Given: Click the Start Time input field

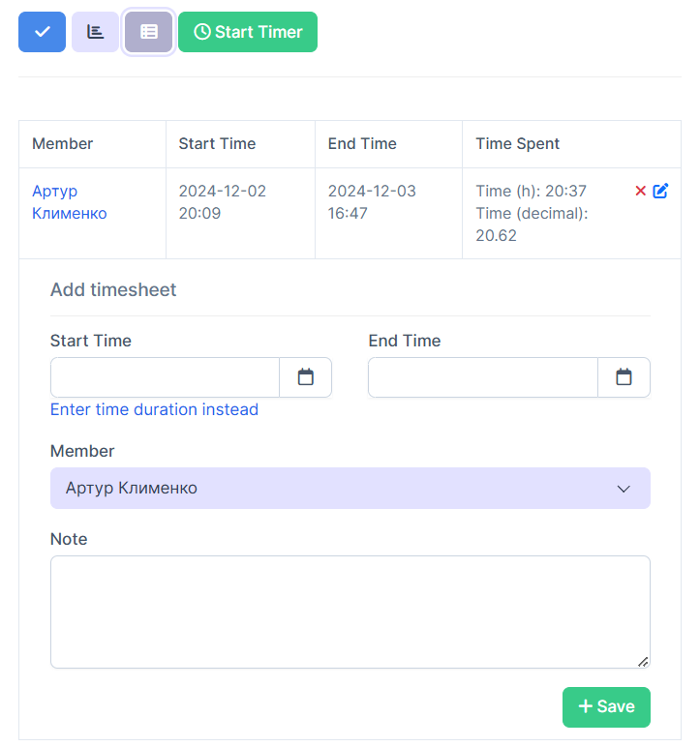Looking at the screenshot, I should tap(165, 377).
